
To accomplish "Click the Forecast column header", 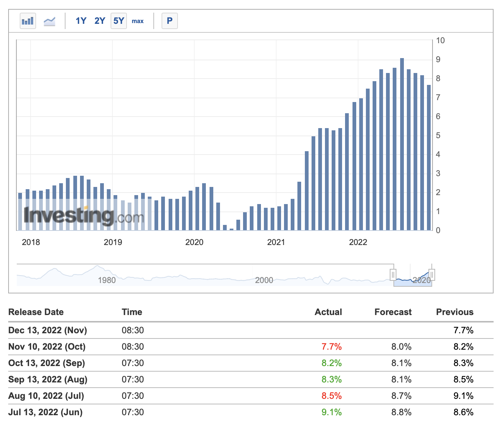I will click(x=393, y=312).
